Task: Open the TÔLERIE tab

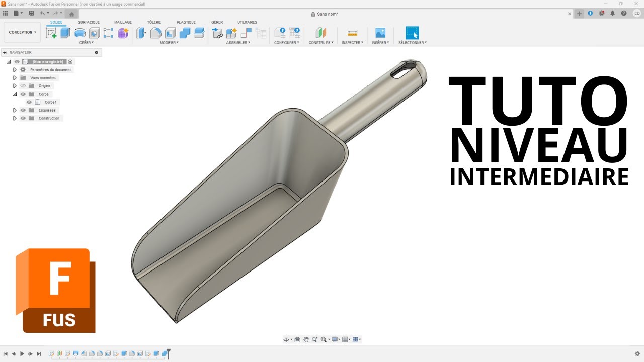Action: click(154, 22)
